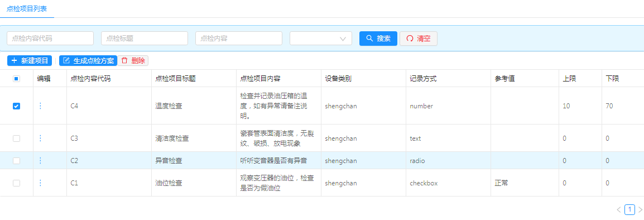
Task: Click the 清空 clear button
Action: click(x=419, y=38)
